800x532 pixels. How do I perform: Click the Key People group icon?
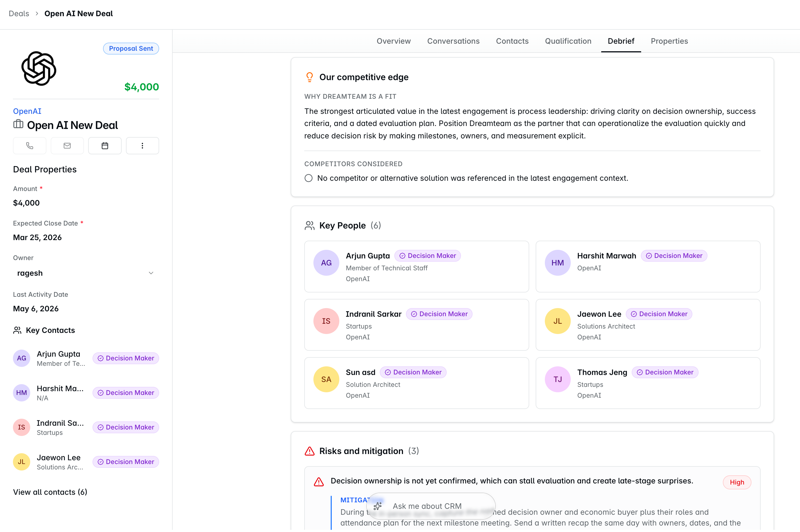pos(309,226)
